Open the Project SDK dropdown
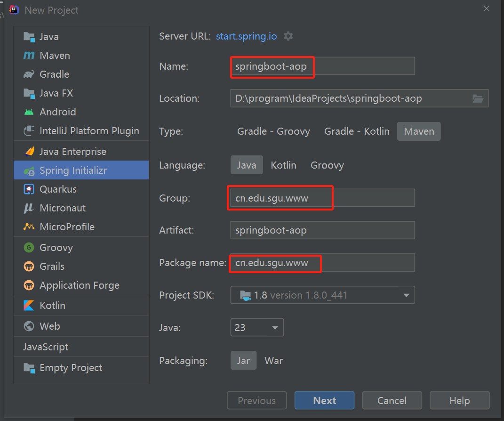 [x=323, y=295]
